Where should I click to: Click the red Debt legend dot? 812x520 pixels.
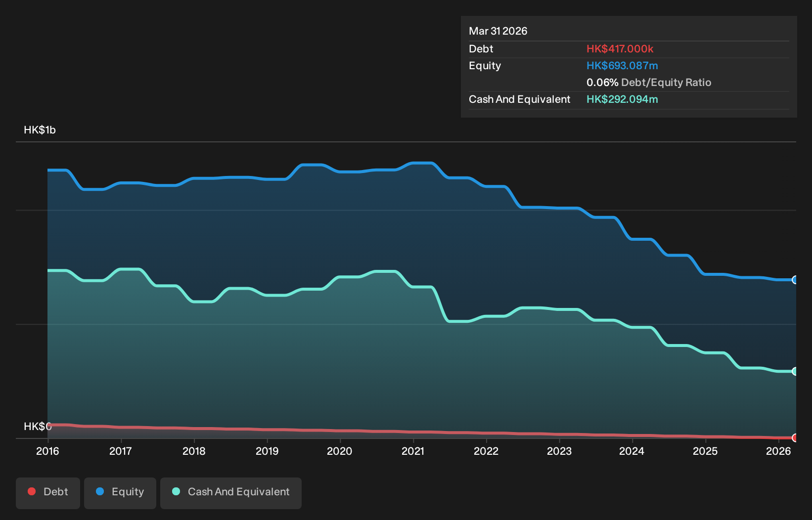click(32, 491)
